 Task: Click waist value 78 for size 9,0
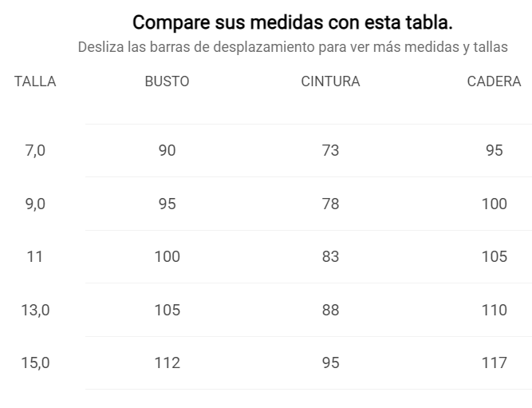point(330,204)
